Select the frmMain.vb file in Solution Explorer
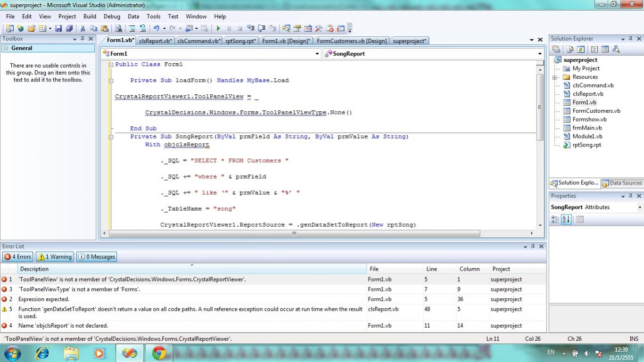The height and width of the screenshot is (362, 644). pyautogui.click(x=587, y=128)
